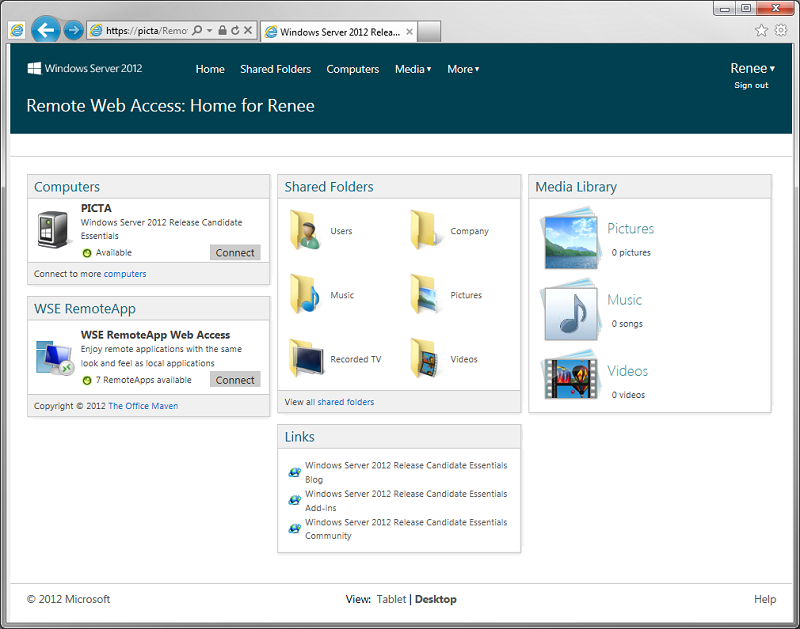Screen dimensions: 800x629
Task: Open browser Tools gear icon
Action: coord(781,31)
